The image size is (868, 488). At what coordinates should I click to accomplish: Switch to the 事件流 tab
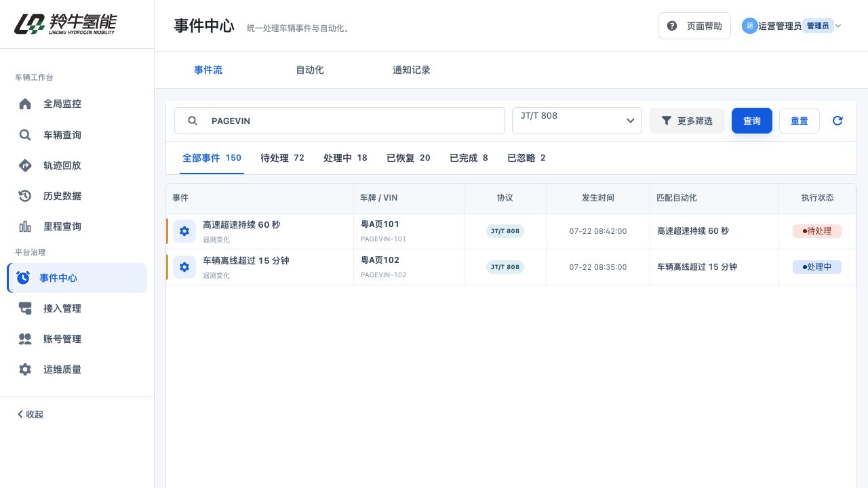pyautogui.click(x=208, y=70)
